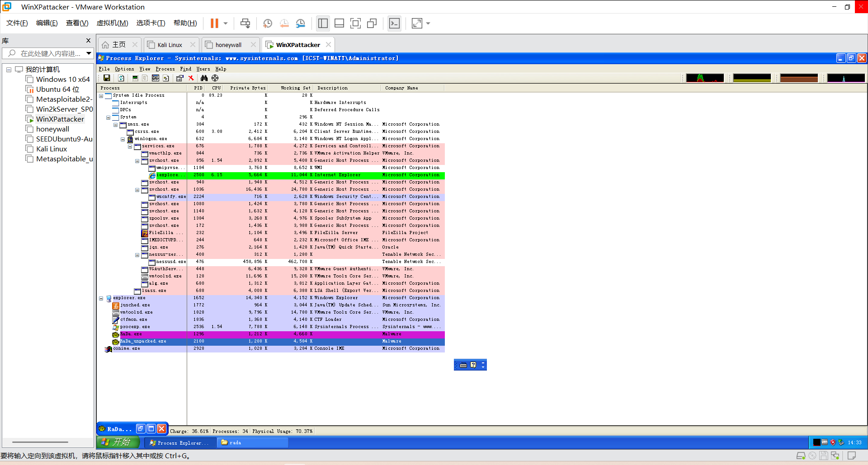
Task: Collapse the nessus-service tree node
Action: 137,255
